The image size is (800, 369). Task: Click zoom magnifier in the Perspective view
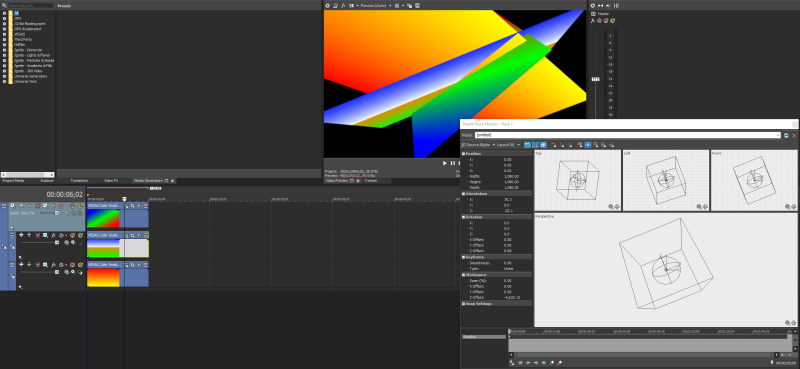[787, 323]
